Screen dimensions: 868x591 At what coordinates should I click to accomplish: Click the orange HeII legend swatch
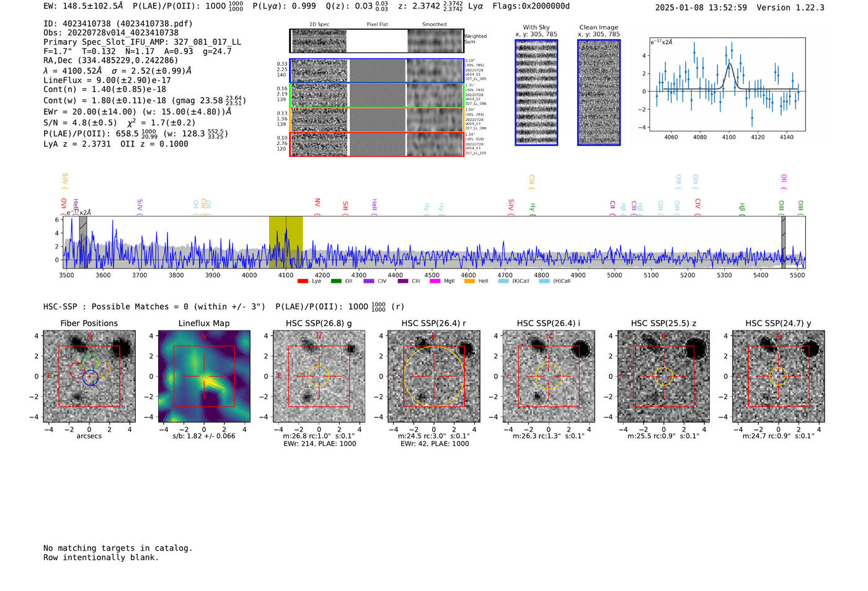(469, 282)
